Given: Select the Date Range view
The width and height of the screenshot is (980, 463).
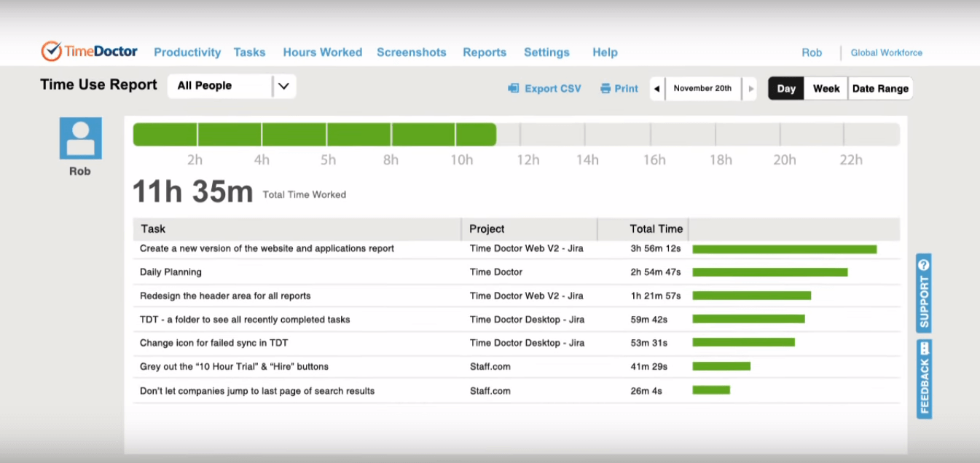Looking at the screenshot, I should pos(880,88).
